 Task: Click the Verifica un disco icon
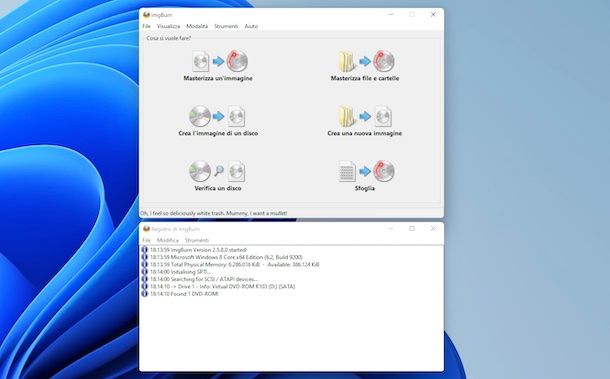(x=217, y=171)
